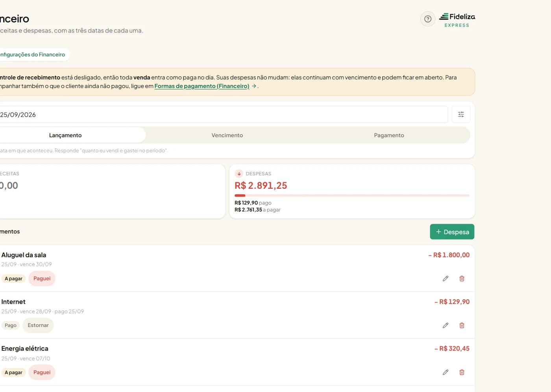Image resolution: width=551 pixels, height=392 pixels.
Task: Click the R$ 2.761,35 a pagar line
Action: [x=257, y=210]
